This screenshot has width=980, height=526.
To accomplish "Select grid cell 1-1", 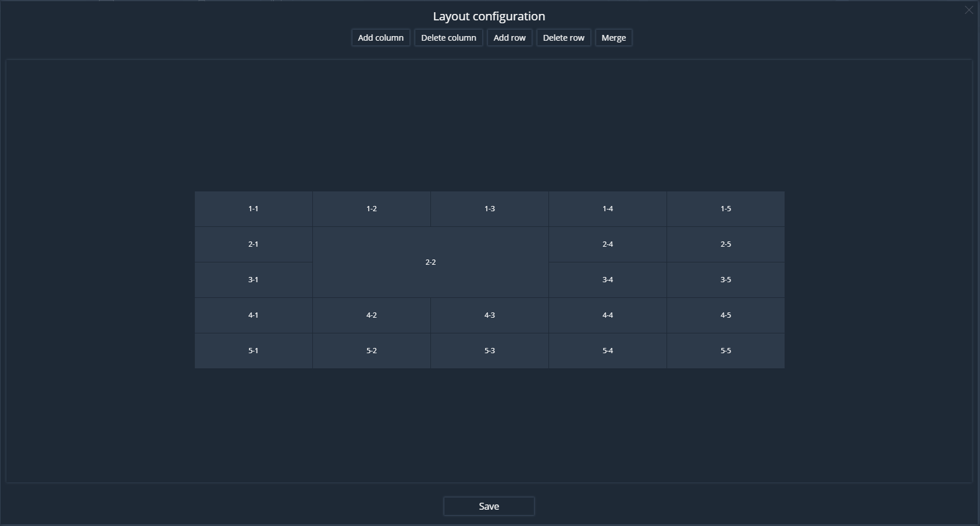I will click(x=253, y=209).
